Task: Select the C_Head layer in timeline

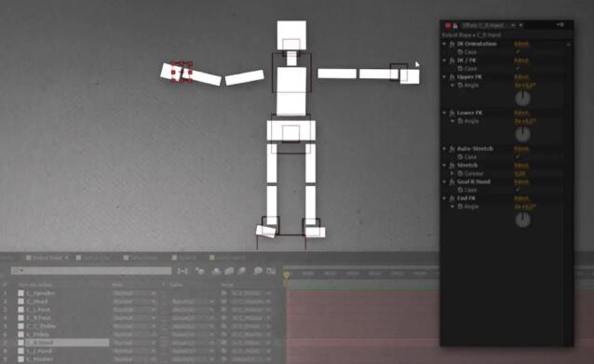Action: 36,302
